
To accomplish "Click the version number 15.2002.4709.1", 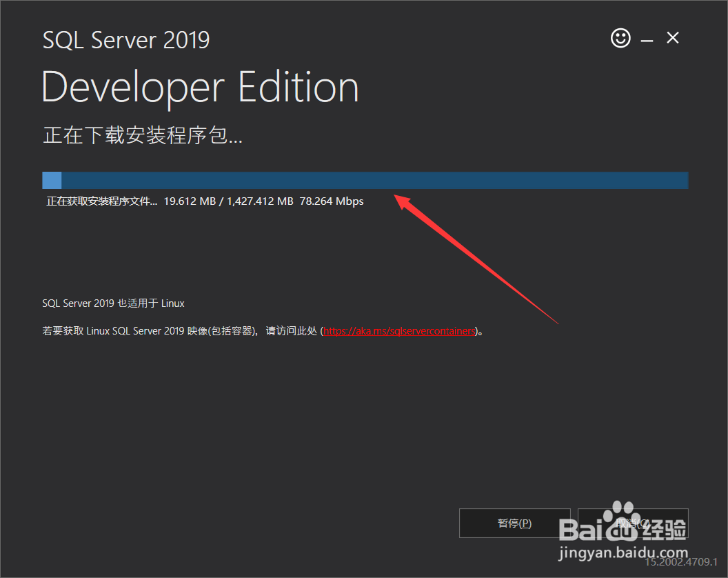I will (681, 561).
